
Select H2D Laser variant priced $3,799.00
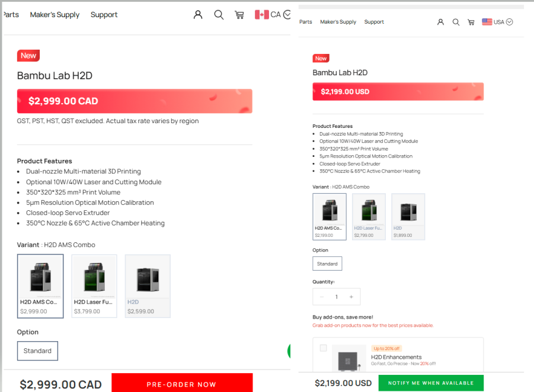(94, 286)
